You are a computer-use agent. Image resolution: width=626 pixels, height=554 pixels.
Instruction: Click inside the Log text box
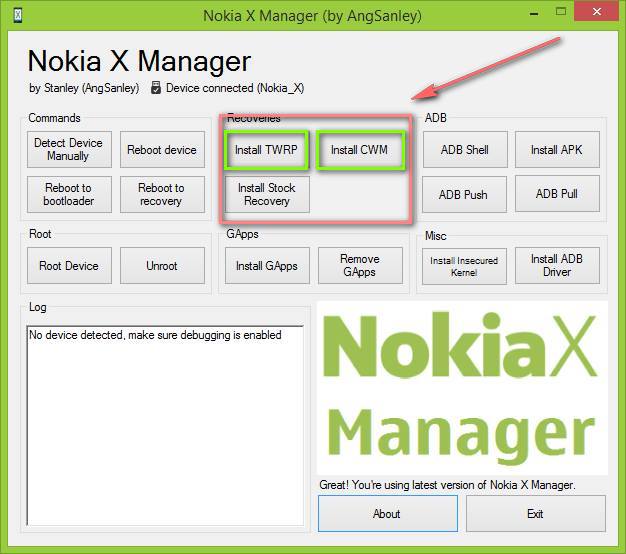165,425
